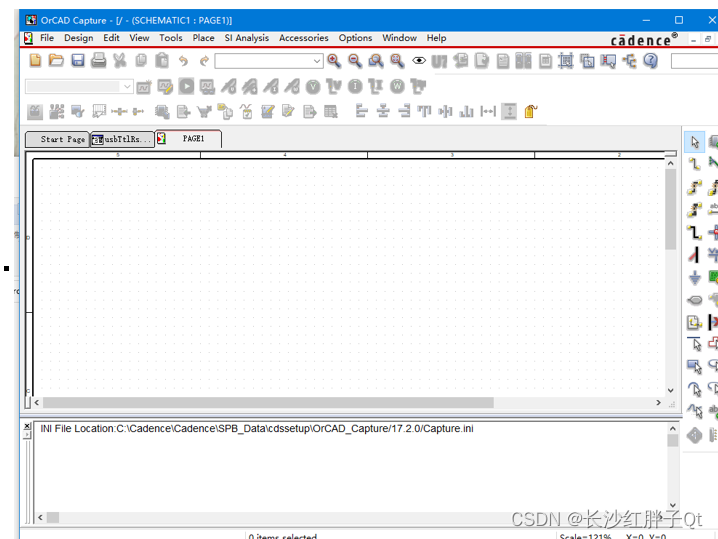Click the schematic vertical scrollbar down arrow
Image resolution: width=718 pixels, height=539 pixels.
click(670, 391)
